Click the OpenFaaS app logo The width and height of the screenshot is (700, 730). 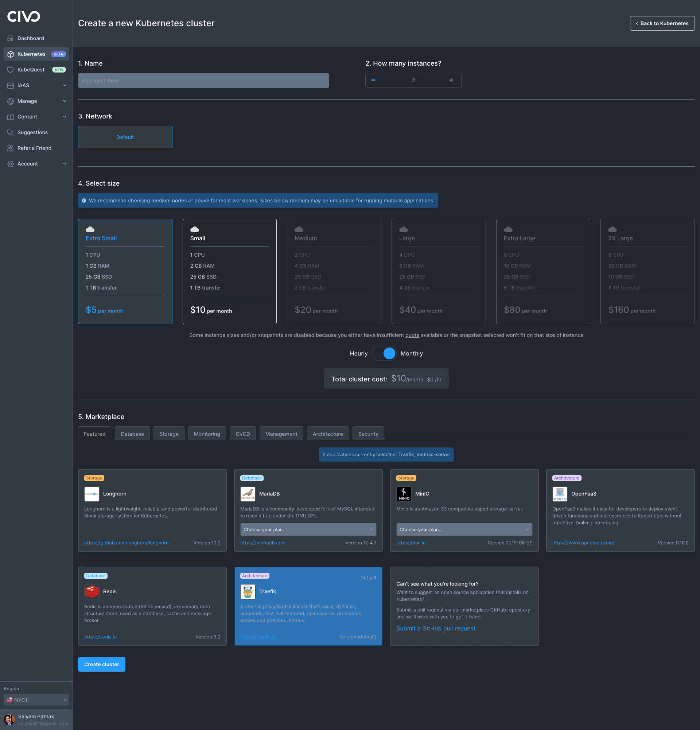tap(560, 494)
